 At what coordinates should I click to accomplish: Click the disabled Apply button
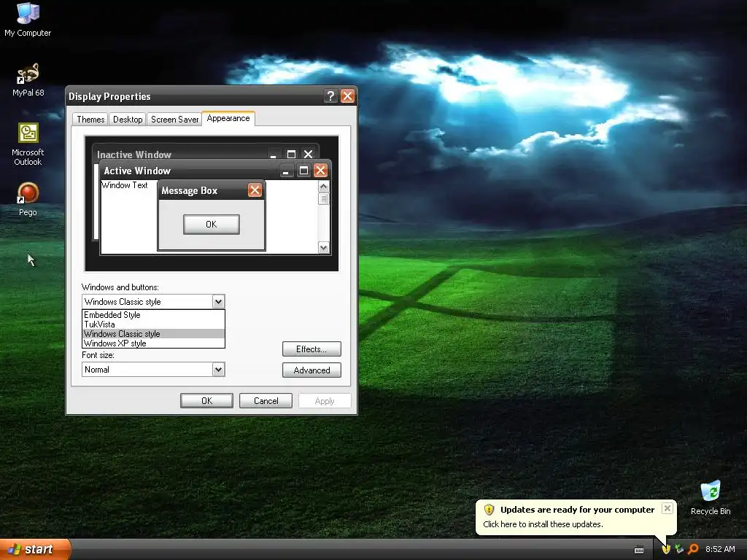[325, 401]
